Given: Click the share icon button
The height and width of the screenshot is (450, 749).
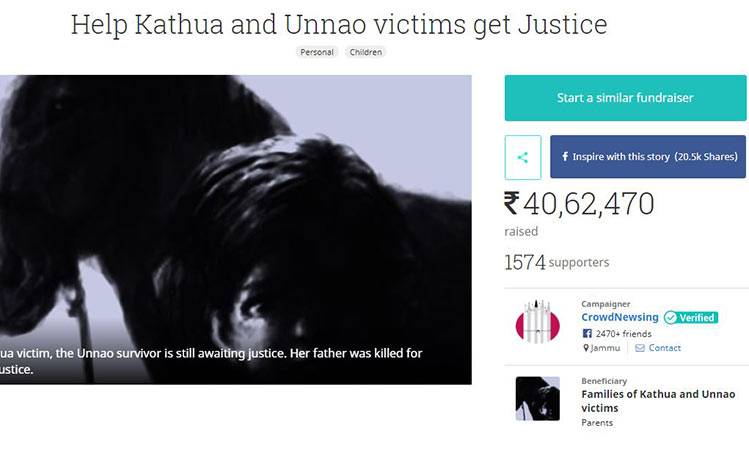Looking at the screenshot, I should point(523,157).
